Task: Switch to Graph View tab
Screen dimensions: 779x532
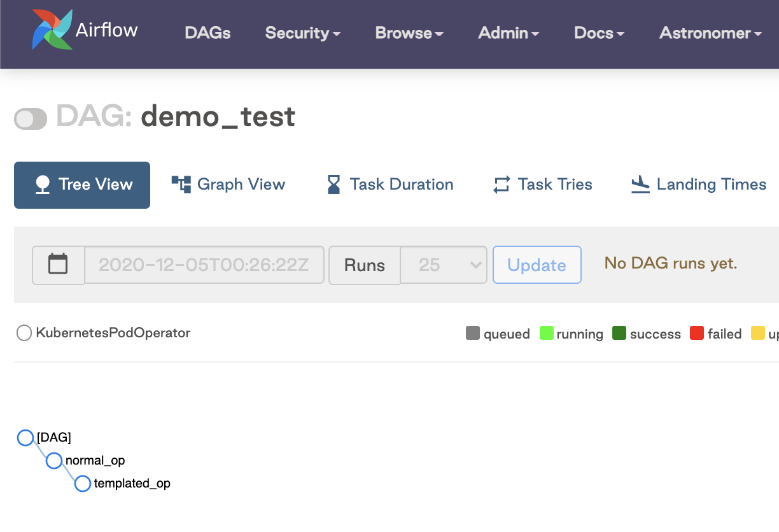Action: tap(228, 185)
